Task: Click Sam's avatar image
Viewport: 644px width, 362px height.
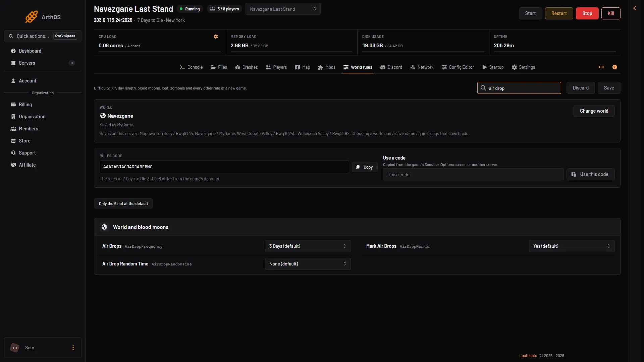Action: [15, 348]
